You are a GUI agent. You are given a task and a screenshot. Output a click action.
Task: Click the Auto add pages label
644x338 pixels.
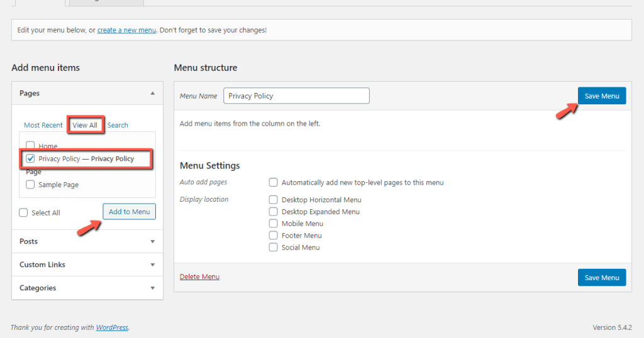point(203,182)
